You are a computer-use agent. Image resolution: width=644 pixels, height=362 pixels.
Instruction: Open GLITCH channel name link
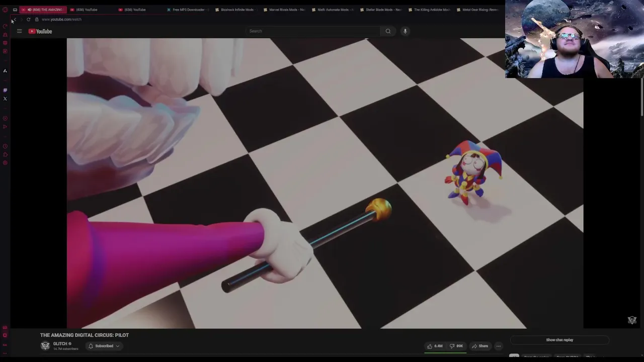click(x=60, y=344)
